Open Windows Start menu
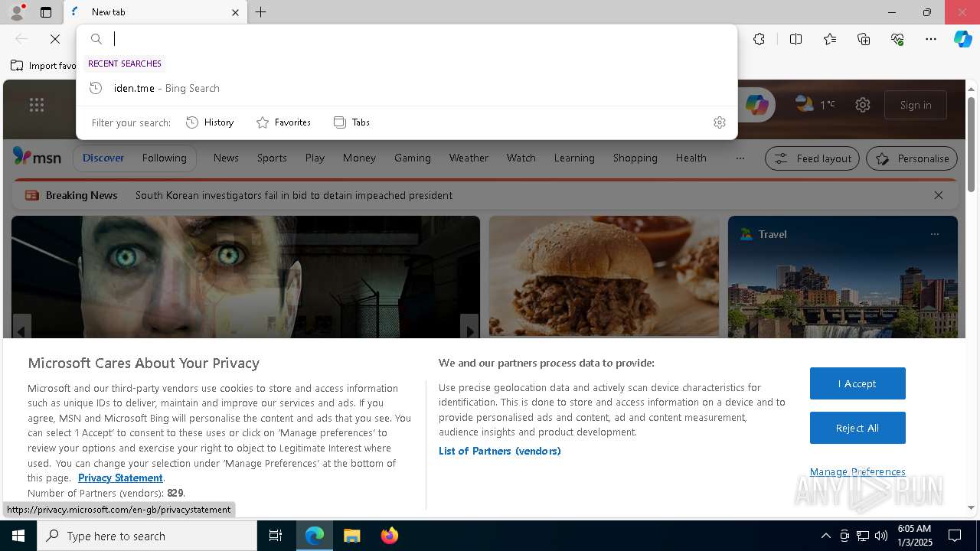This screenshot has width=980, height=551. (18, 536)
